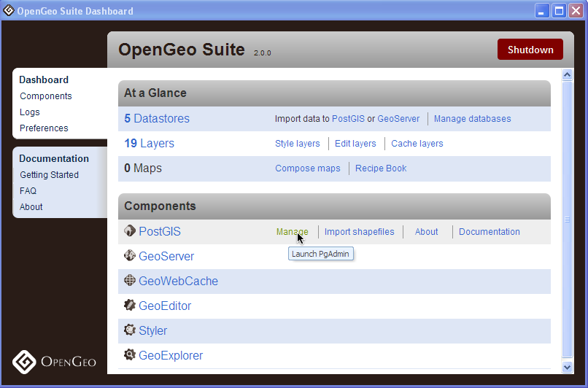Shutdown the OpenGeo Suite

[530, 50]
